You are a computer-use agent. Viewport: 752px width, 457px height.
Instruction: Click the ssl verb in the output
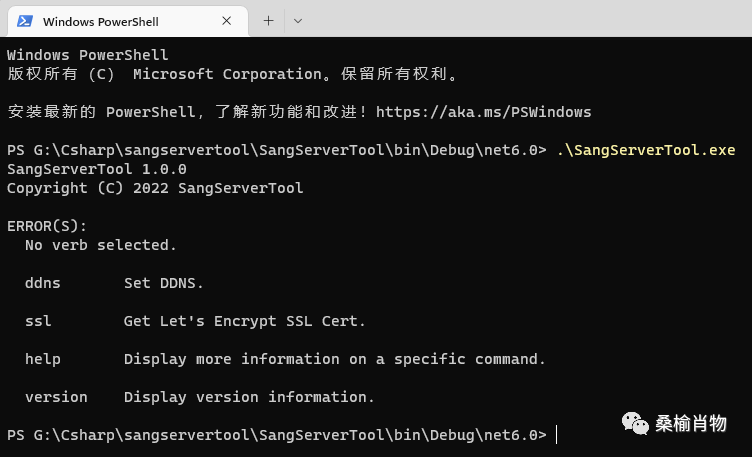pos(38,321)
